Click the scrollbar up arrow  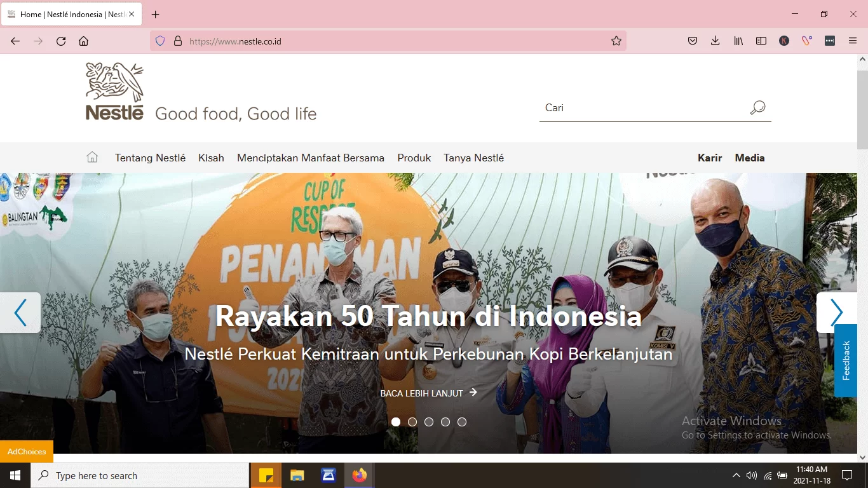coord(862,59)
